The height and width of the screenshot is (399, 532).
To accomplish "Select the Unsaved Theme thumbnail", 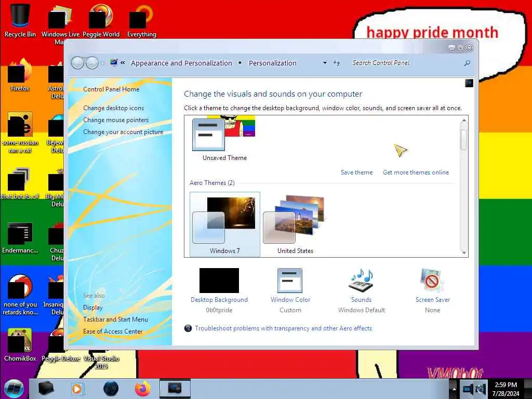I will 224,138.
